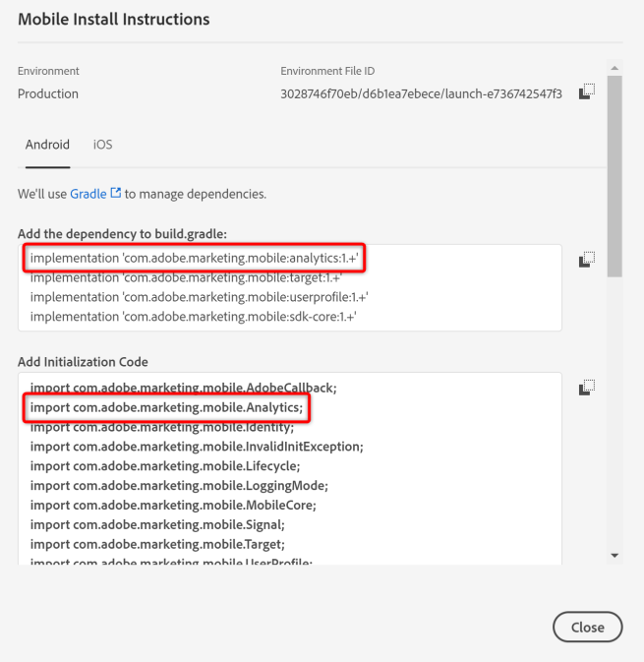The width and height of the screenshot is (644, 662).
Task: Copy the initialization code block
Action: (x=586, y=388)
